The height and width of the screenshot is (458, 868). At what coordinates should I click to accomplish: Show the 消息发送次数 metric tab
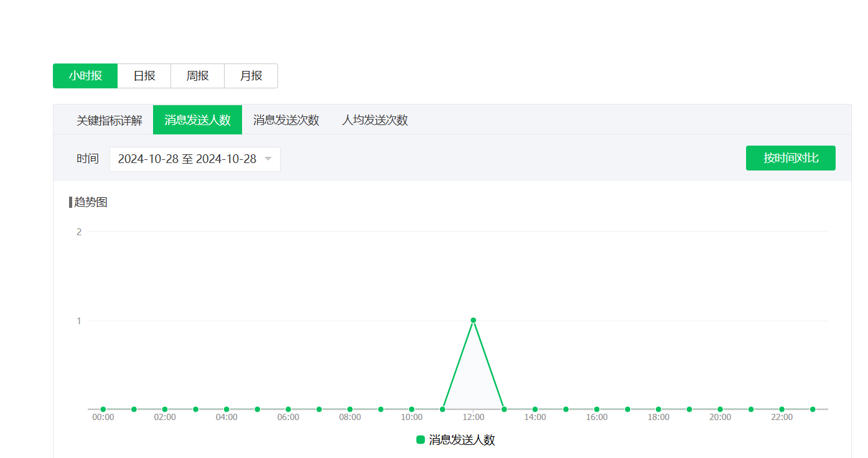pos(286,120)
